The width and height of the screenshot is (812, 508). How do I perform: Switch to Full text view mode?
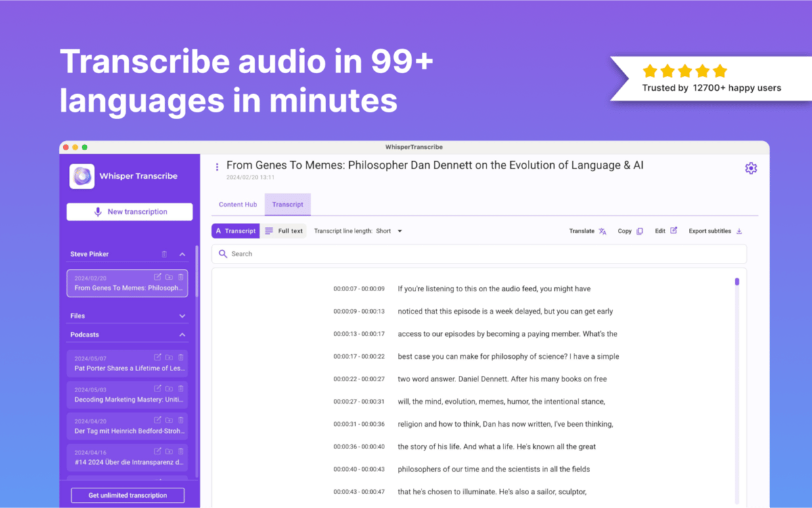[284, 231]
